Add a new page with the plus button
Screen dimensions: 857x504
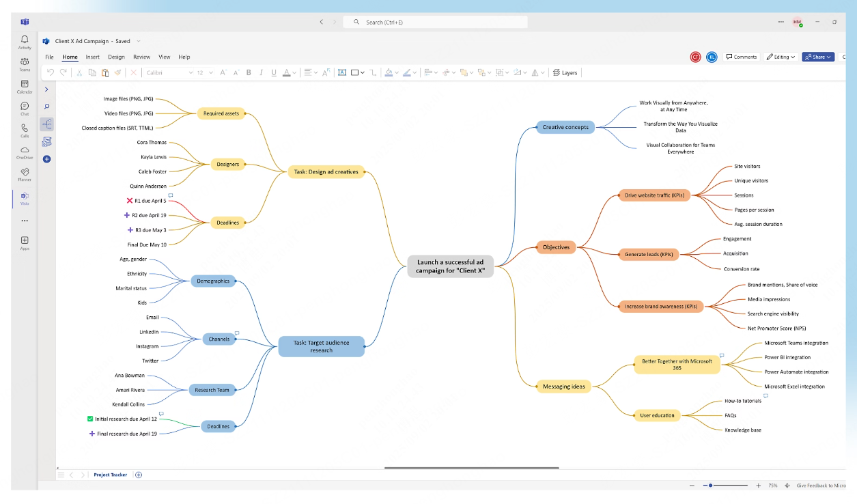(139, 475)
